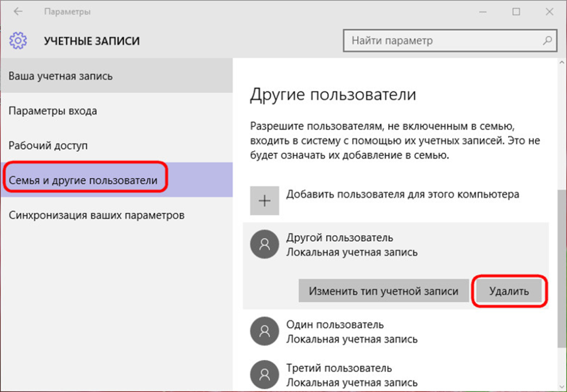The width and height of the screenshot is (567, 392).
Task: Open Синхронизация ваших параметров
Action: click(x=116, y=215)
